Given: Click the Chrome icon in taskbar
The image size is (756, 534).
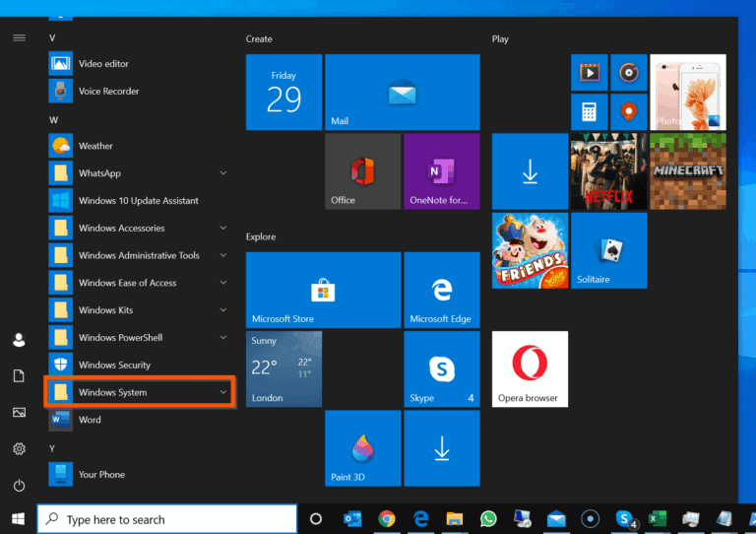Looking at the screenshot, I should click(387, 518).
